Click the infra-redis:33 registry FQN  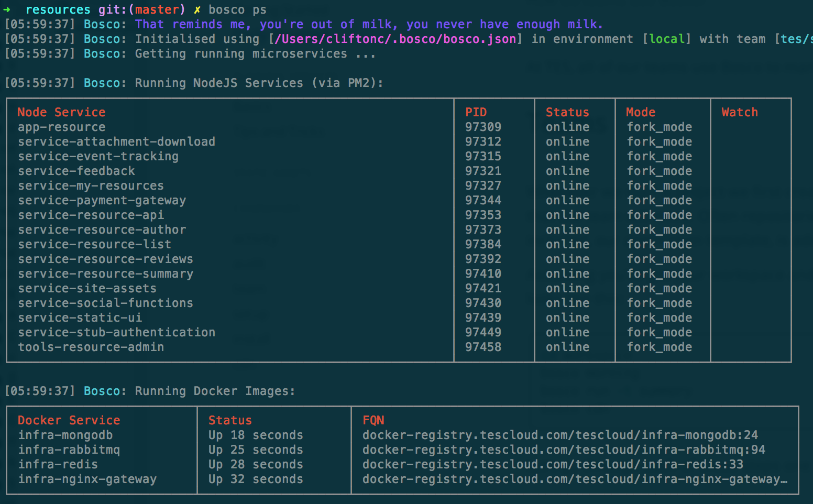tap(553, 465)
